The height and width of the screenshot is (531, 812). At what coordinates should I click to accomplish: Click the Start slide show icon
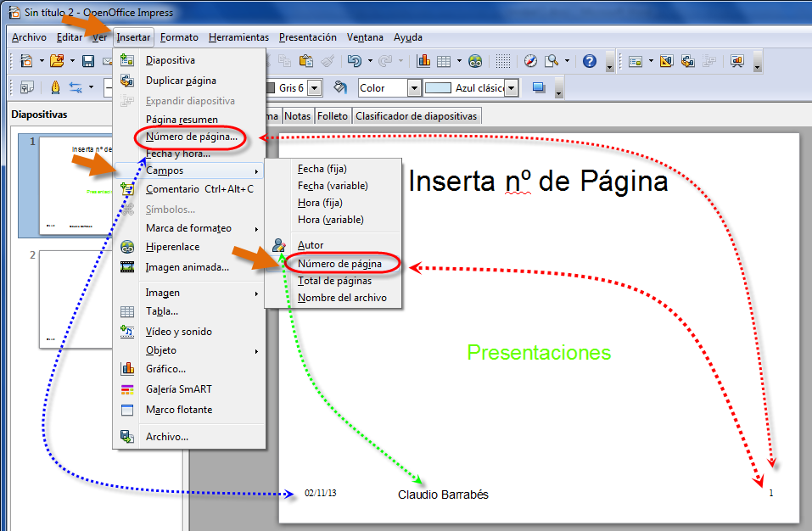click(737, 61)
